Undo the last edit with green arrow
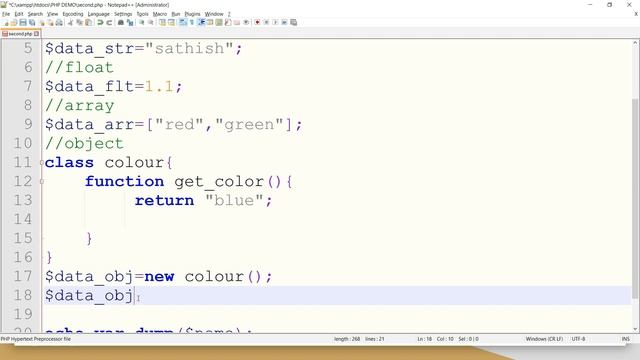This screenshot has height=360, width=640. (x=100, y=22)
